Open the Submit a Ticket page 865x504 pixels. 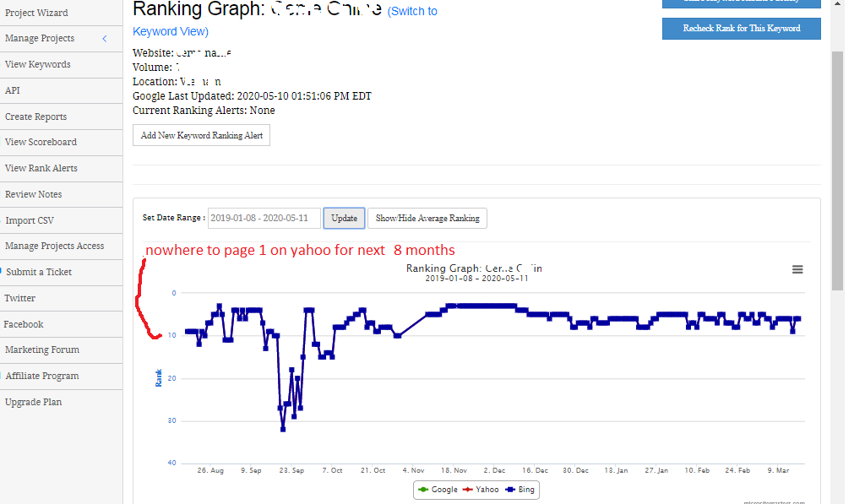pos(37,272)
